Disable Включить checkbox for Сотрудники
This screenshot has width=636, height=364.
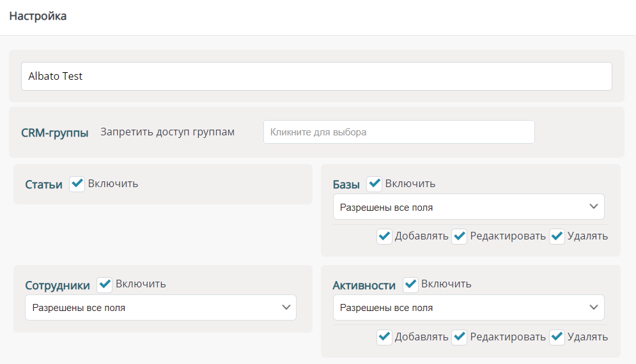[x=105, y=284]
